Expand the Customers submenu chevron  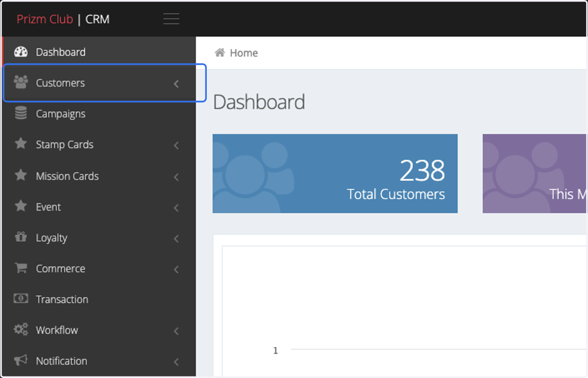pos(176,84)
